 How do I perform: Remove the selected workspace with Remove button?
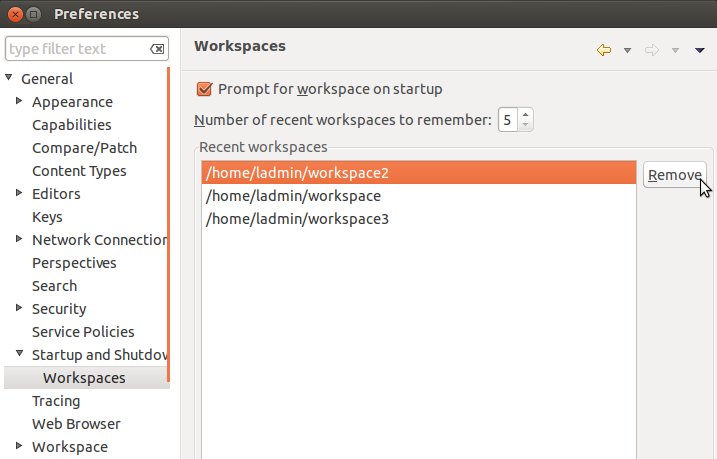pos(675,175)
